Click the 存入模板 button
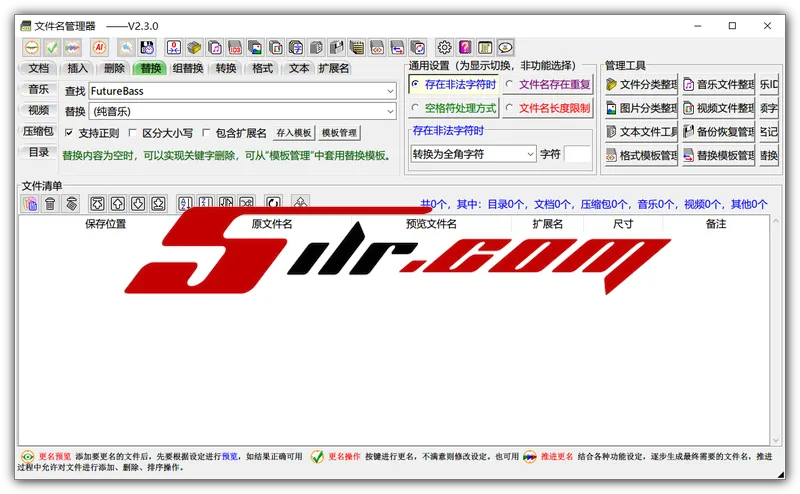 (x=294, y=133)
